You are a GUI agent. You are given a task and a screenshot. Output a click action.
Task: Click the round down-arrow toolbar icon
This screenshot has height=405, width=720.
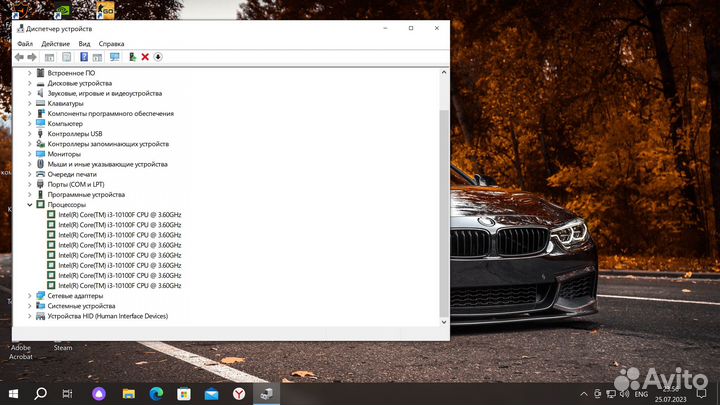[x=158, y=57]
